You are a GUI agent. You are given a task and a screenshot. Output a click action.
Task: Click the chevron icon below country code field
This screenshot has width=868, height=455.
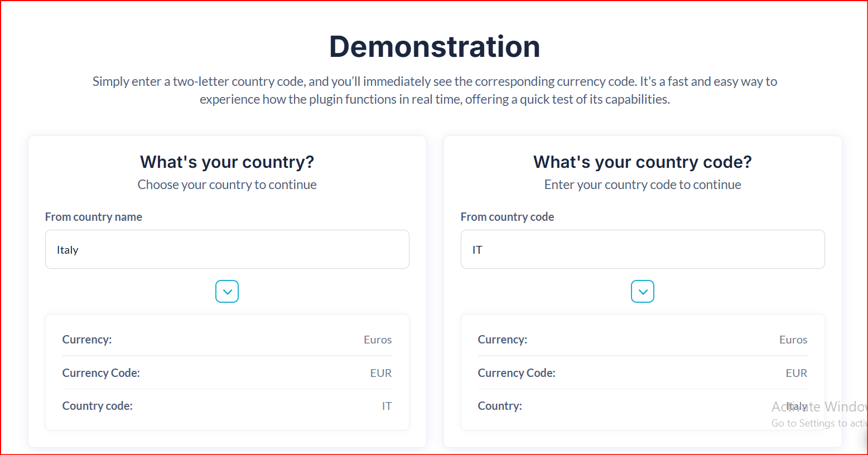point(643,292)
